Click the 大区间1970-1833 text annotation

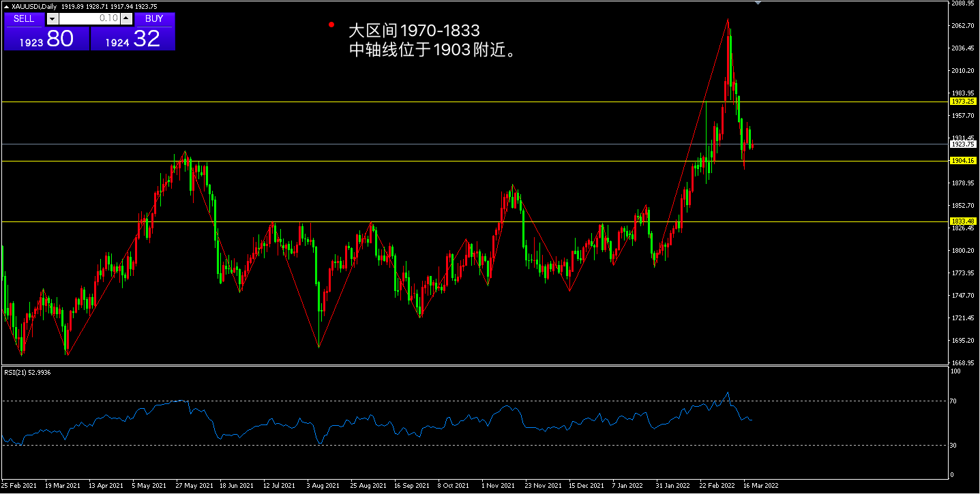(414, 31)
